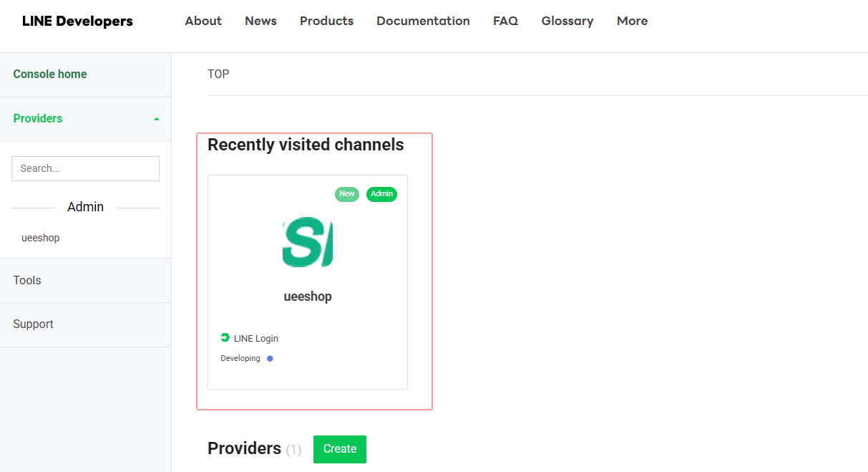
Task: Collapse the Providers sidebar section arrow
Action: point(157,119)
